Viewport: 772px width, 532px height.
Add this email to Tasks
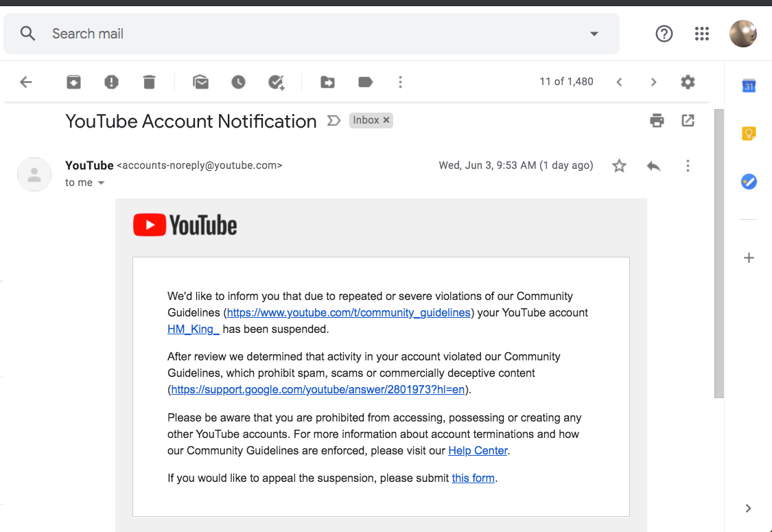[x=277, y=82]
